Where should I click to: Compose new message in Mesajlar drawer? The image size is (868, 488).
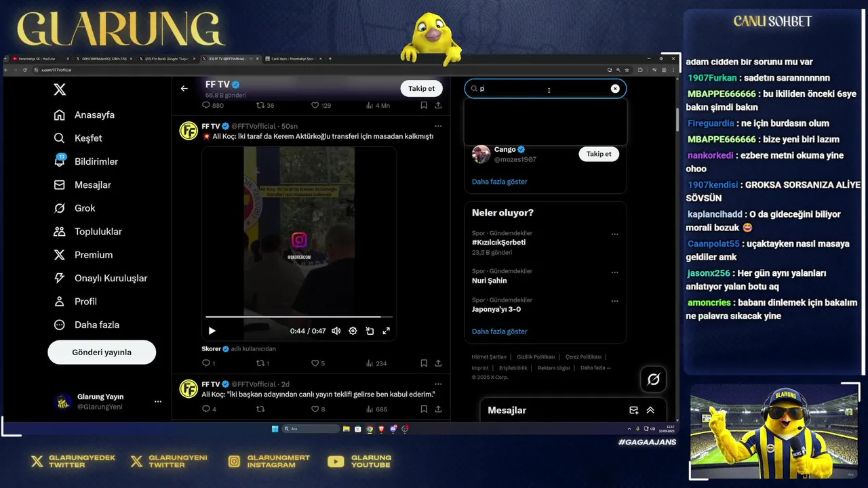(x=633, y=410)
